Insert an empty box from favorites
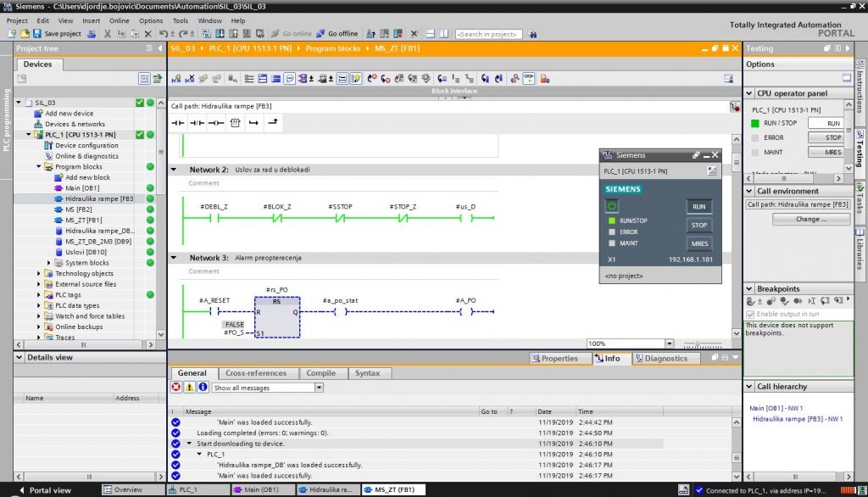 click(236, 122)
